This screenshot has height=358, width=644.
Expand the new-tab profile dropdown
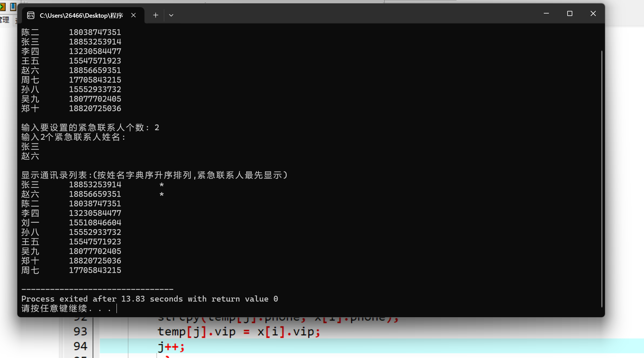pos(171,15)
